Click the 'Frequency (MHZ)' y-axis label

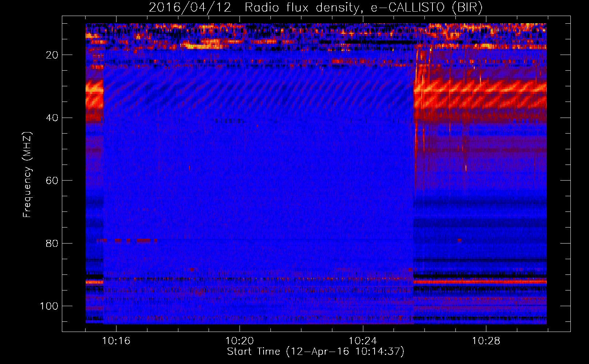(x=27, y=174)
